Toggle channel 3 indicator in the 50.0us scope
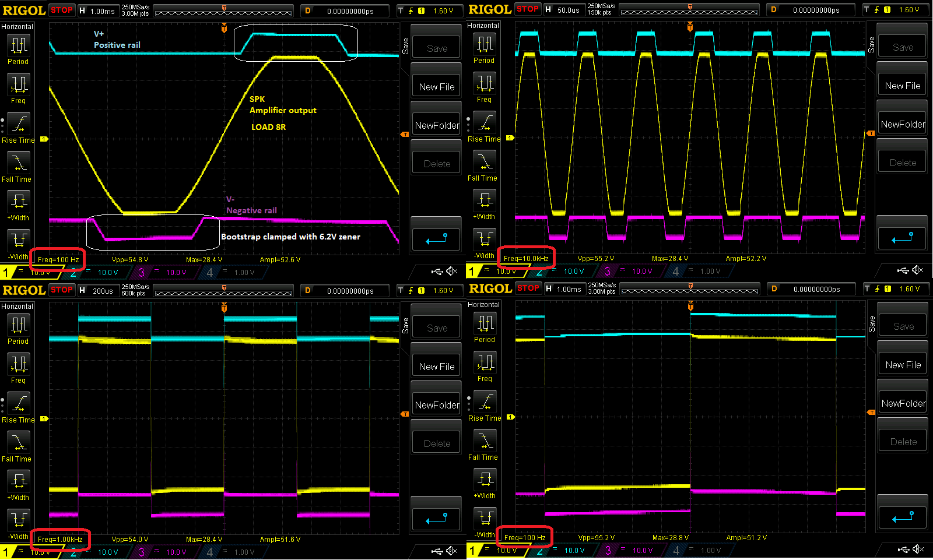 [608, 272]
